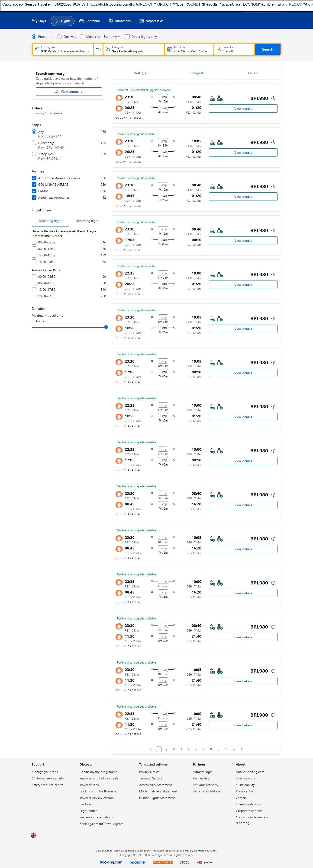Screen dimensions: 313x868
Task: Click the UK flag language icon
Action: 34,835
